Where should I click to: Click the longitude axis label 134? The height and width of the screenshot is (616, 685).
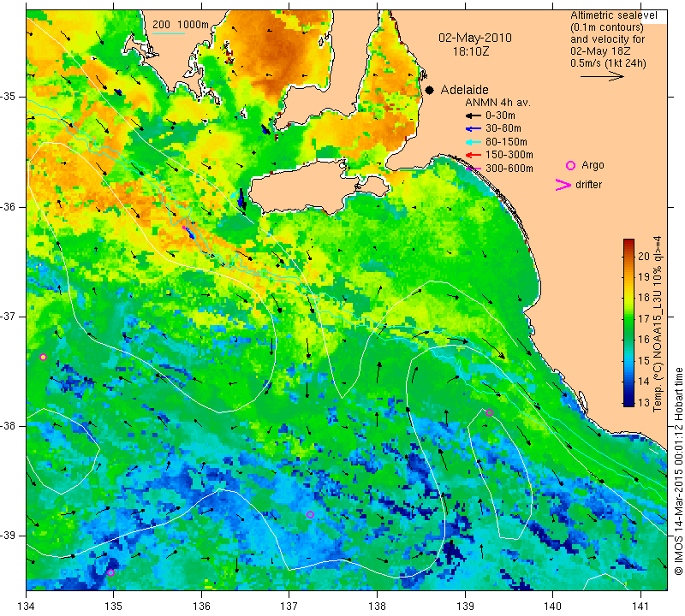click(x=27, y=607)
